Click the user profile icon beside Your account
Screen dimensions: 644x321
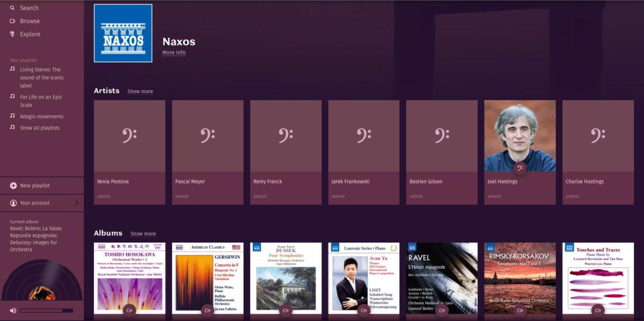coord(13,203)
